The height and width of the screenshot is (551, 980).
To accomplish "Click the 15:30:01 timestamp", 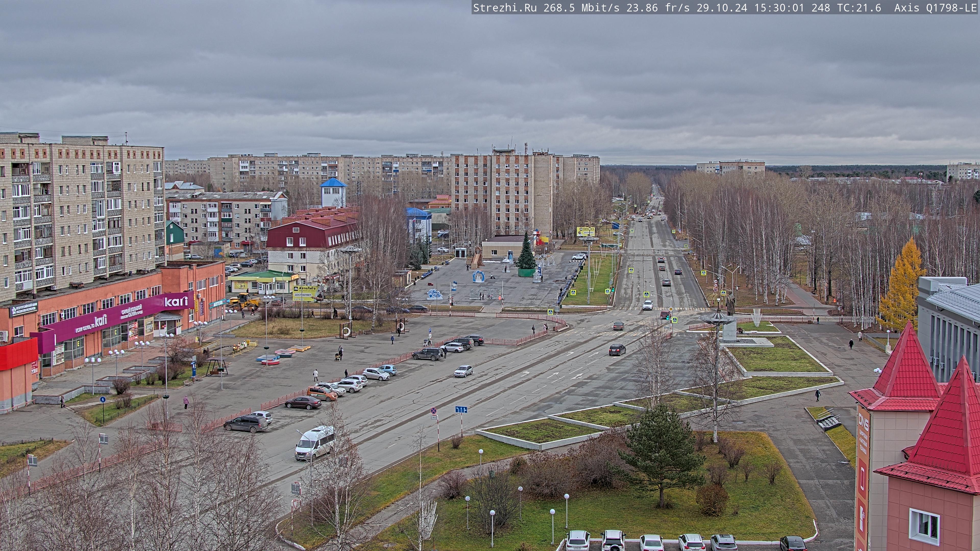I will tap(779, 8).
